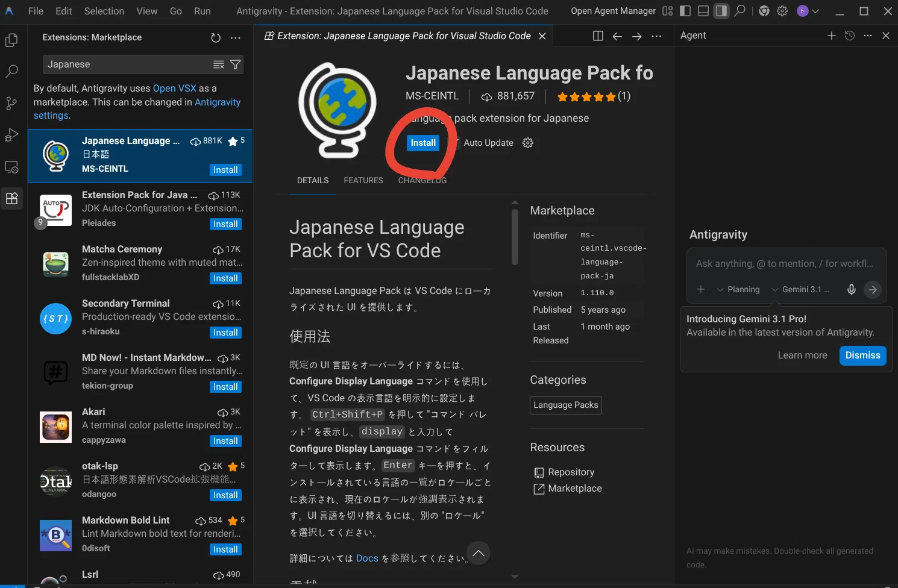Viewport: 898px width, 588px height.
Task: Switch to the CHANGELOG tab
Action: click(x=422, y=180)
